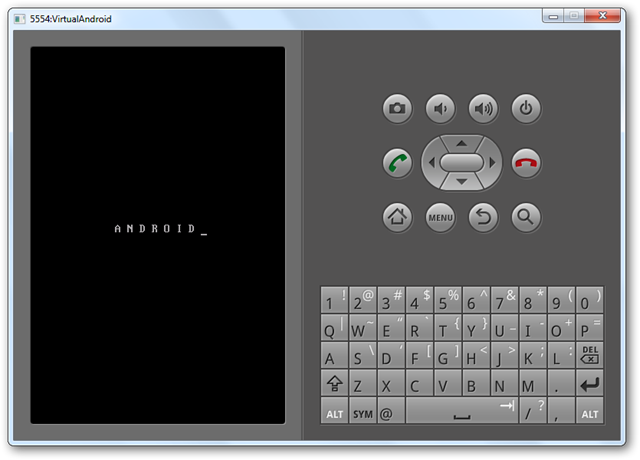Click the D-pad up arrow
640x460 pixels.
point(462,143)
